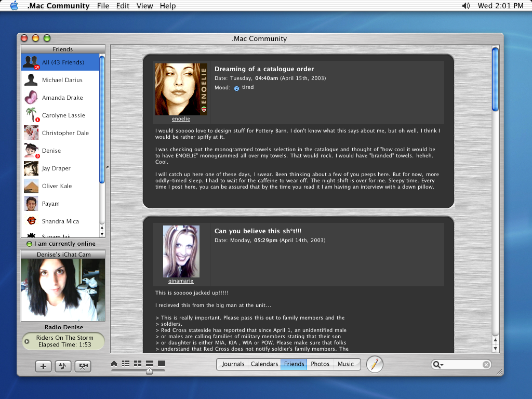Click Michael Darius's silhouette avatar

coord(31,80)
